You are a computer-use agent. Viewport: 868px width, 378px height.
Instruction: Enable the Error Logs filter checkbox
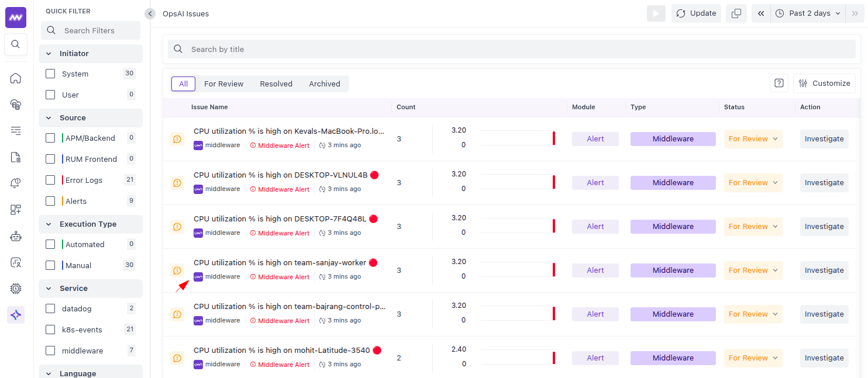tap(50, 180)
